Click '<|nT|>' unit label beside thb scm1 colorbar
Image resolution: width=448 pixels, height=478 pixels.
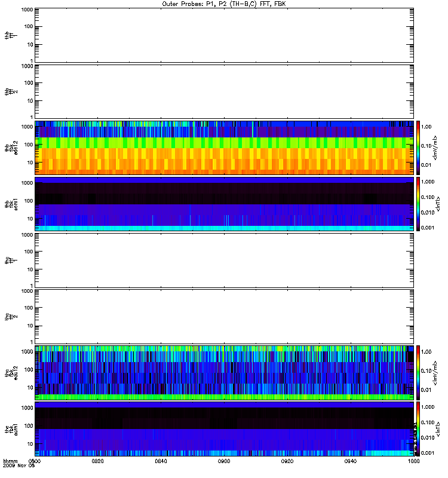pos(438,204)
